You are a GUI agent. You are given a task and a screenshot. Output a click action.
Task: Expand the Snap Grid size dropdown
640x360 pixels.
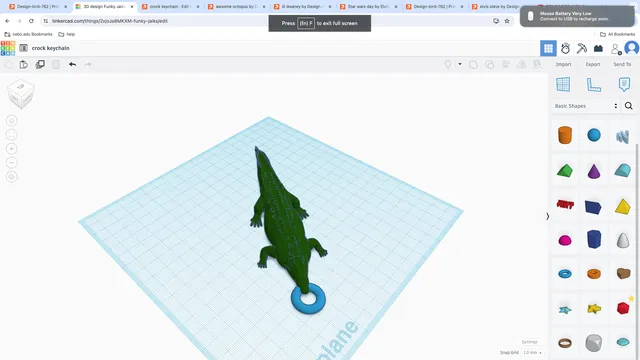[533, 352]
